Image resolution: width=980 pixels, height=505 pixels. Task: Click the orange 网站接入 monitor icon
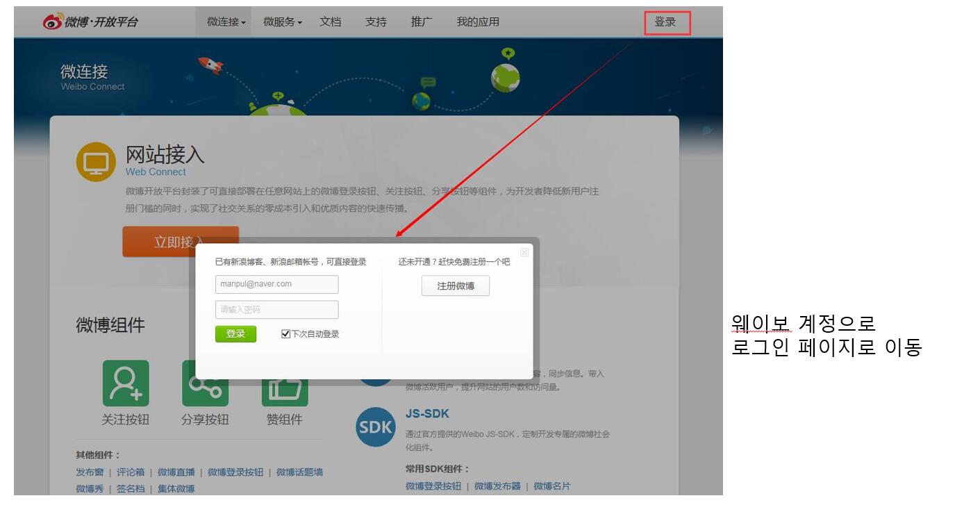(96, 162)
